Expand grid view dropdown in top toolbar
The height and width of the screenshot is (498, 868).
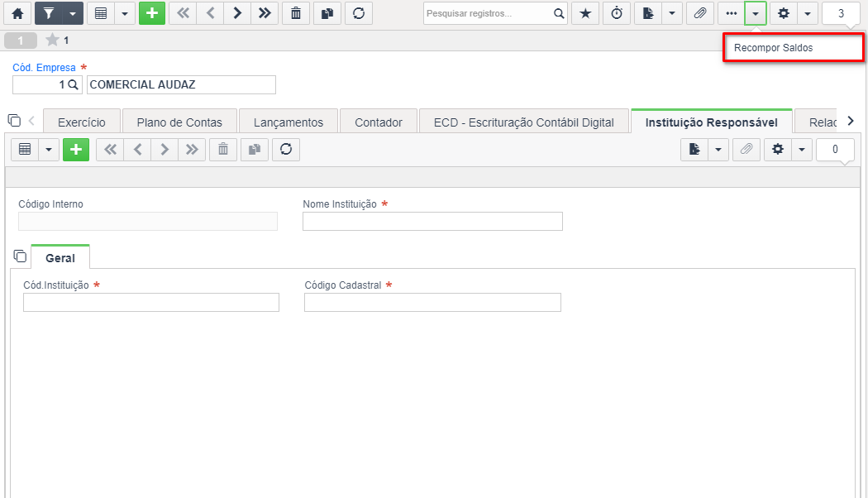click(x=125, y=13)
